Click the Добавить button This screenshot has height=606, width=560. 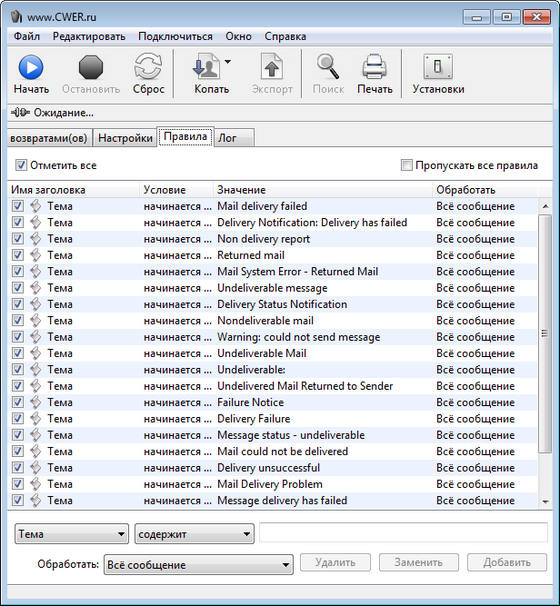tap(507, 562)
